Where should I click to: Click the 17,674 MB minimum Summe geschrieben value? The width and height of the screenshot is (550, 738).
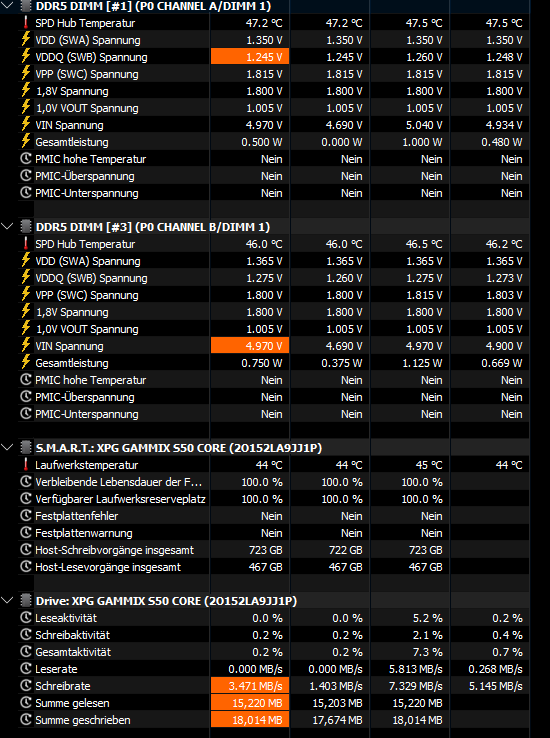337,720
